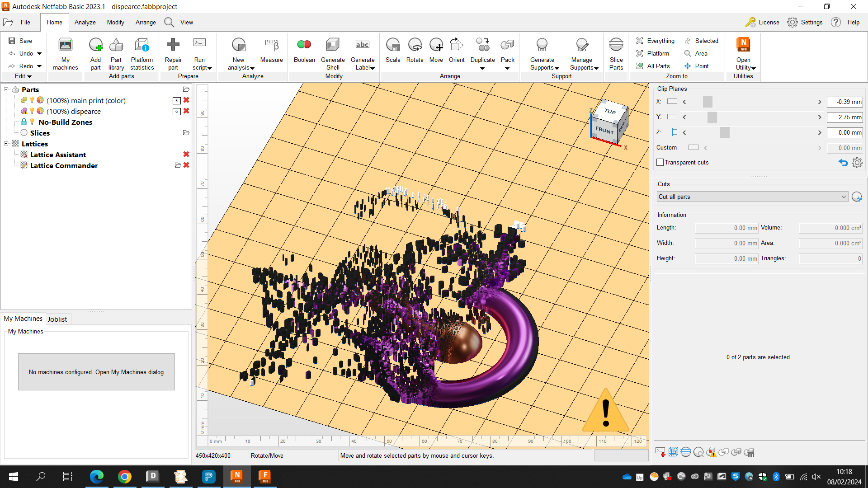868x488 pixels.
Task: Click the Repair part tool
Action: (173, 54)
